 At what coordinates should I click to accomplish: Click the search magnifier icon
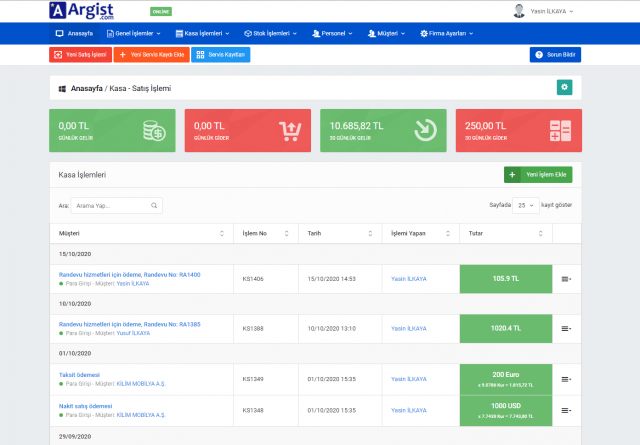pos(154,205)
